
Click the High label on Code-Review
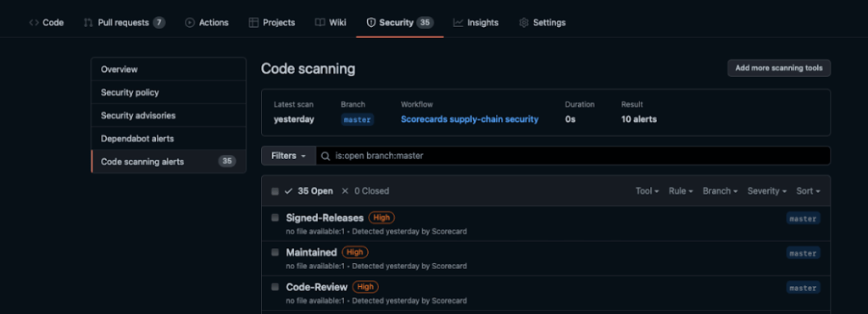(365, 287)
